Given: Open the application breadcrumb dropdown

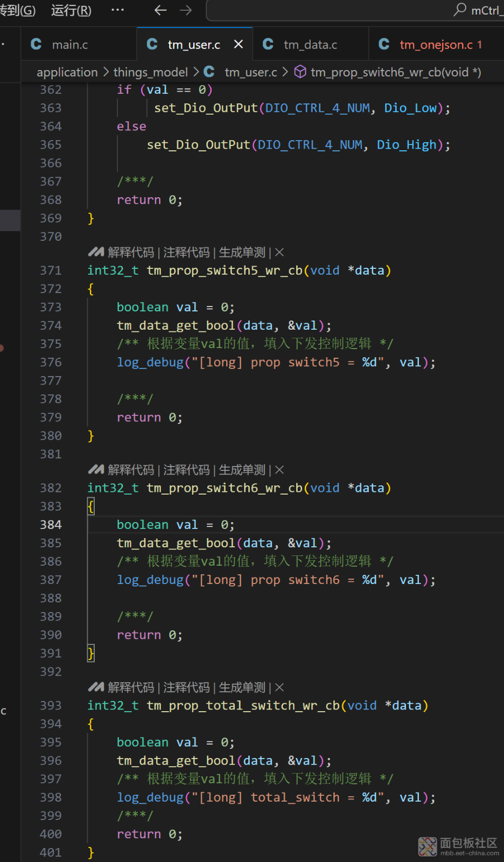Looking at the screenshot, I should [x=67, y=72].
